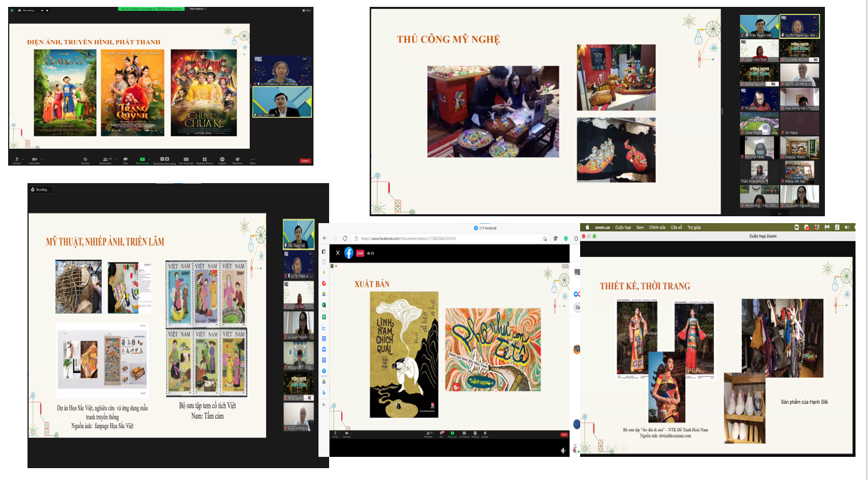Open Cửa sổ menu in macOS menu bar
The height and width of the screenshot is (480, 868).
coord(676,227)
